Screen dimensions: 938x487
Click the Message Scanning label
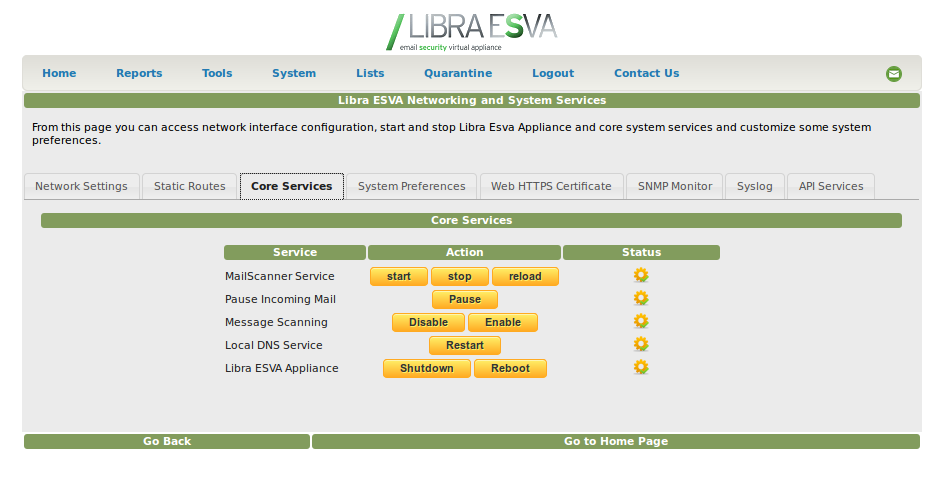(276, 322)
